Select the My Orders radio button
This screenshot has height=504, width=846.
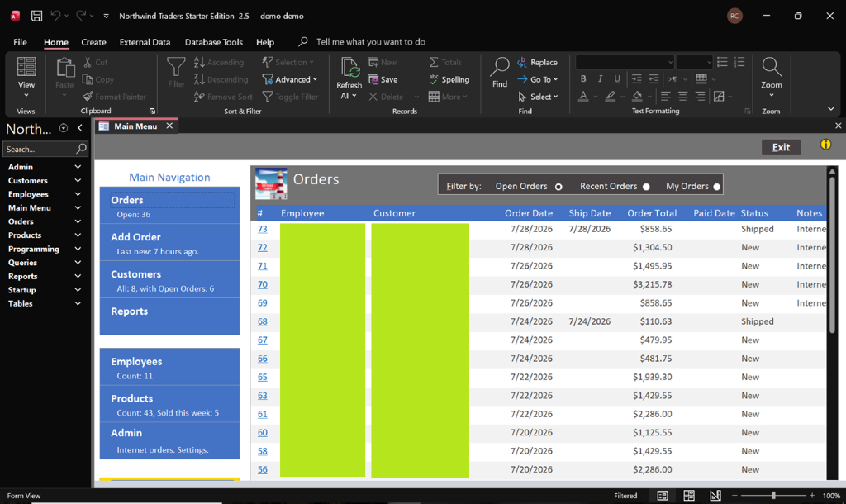tap(716, 187)
